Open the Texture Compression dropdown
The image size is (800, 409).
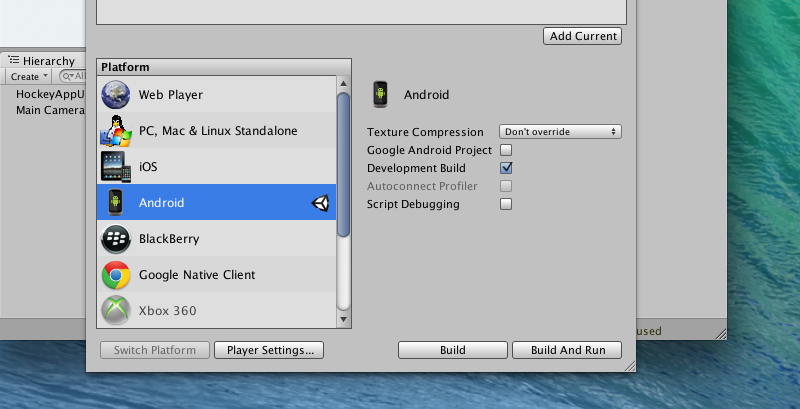560,132
